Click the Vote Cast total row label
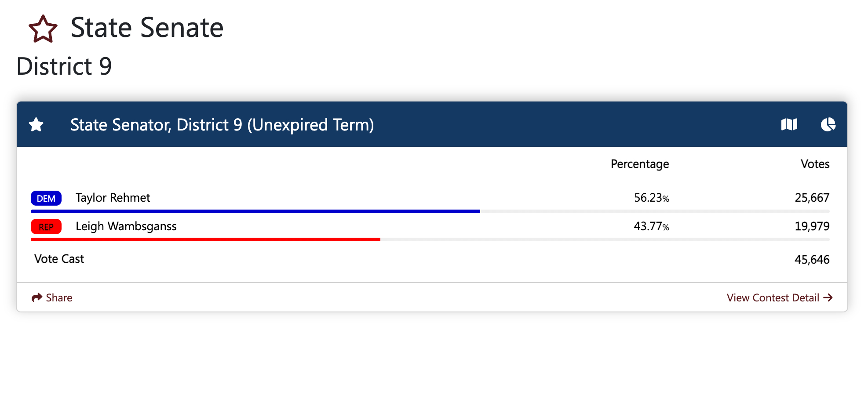Image resolution: width=868 pixels, height=413 pixels. (x=59, y=259)
